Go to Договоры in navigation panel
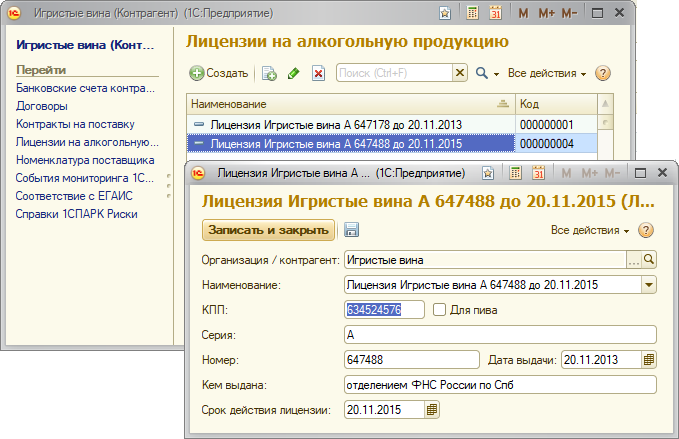679x439 pixels. (x=42, y=106)
